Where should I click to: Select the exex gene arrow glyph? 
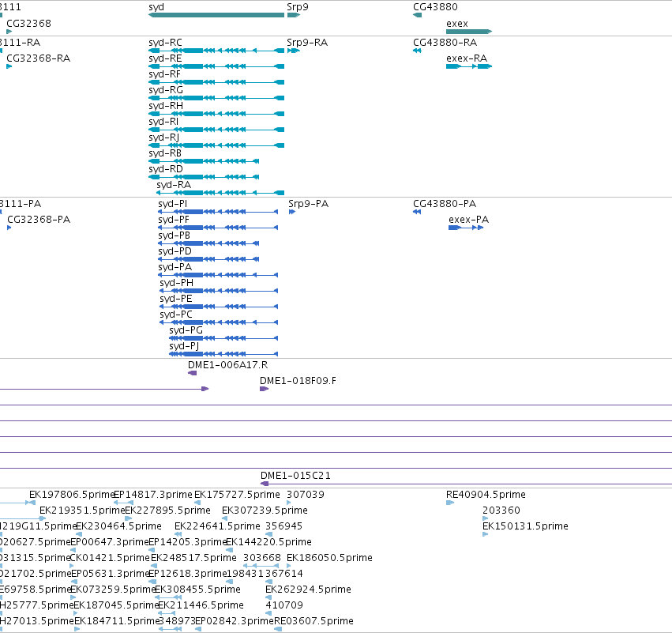[469, 32]
